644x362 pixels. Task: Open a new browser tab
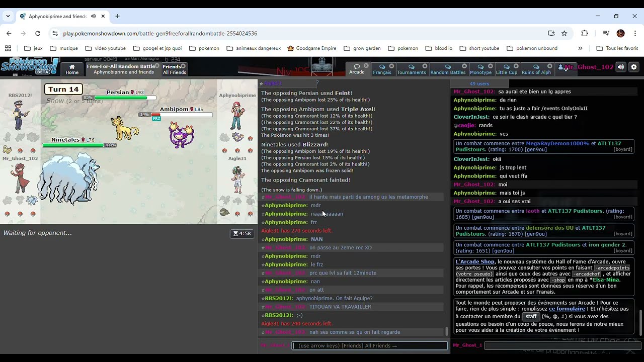117,16
